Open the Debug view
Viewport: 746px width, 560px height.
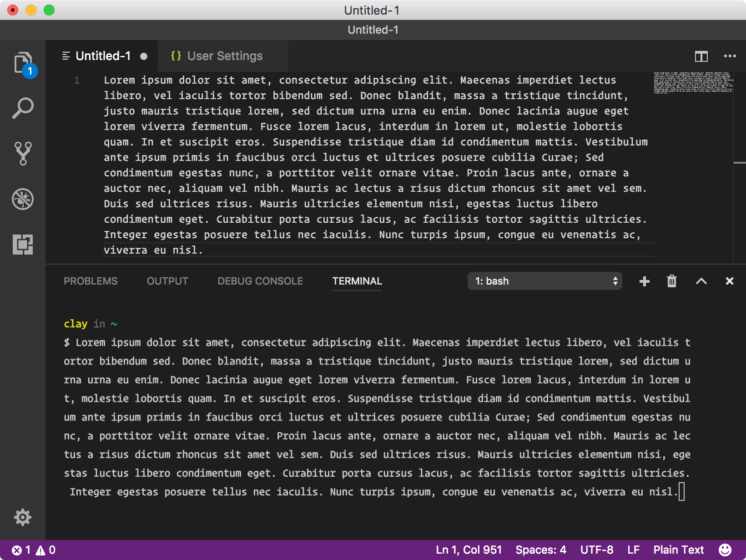click(23, 199)
